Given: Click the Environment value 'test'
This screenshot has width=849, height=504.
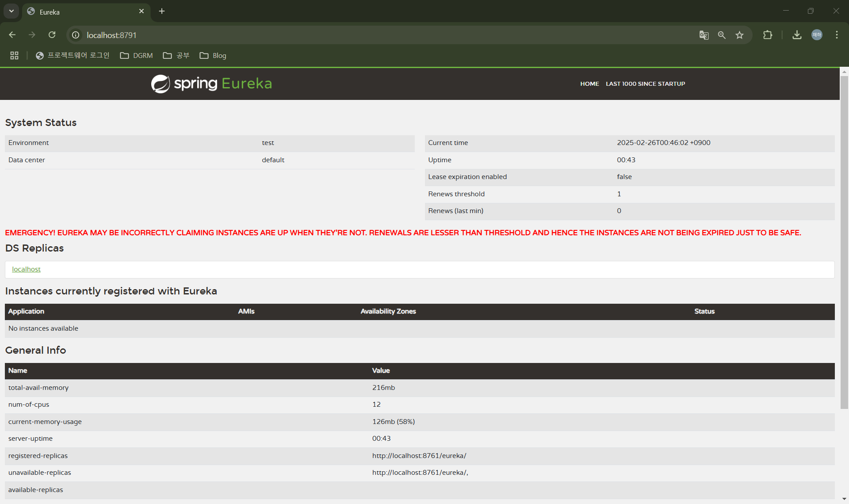Looking at the screenshot, I should point(268,143).
